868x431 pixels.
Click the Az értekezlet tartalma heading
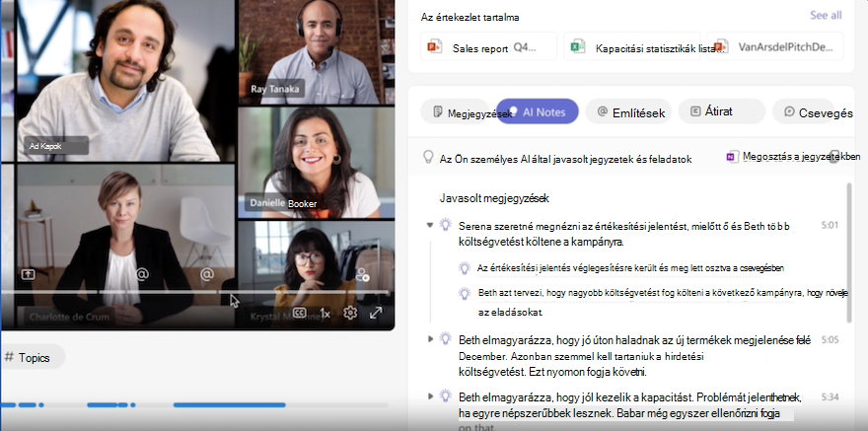pos(470,17)
